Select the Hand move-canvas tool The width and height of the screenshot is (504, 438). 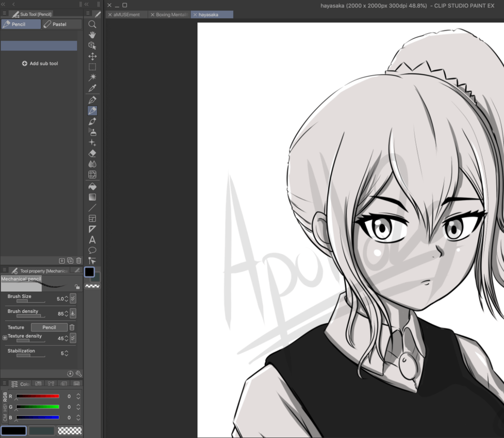tap(92, 35)
